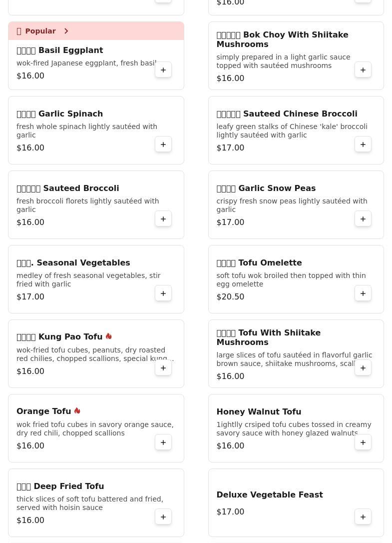Add Deep Fried Tofu with plus button

163,516
